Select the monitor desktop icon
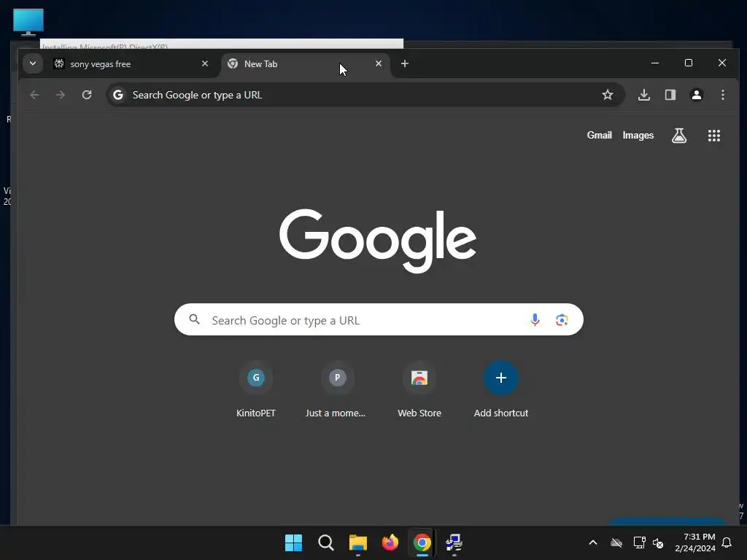 tap(28, 22)
